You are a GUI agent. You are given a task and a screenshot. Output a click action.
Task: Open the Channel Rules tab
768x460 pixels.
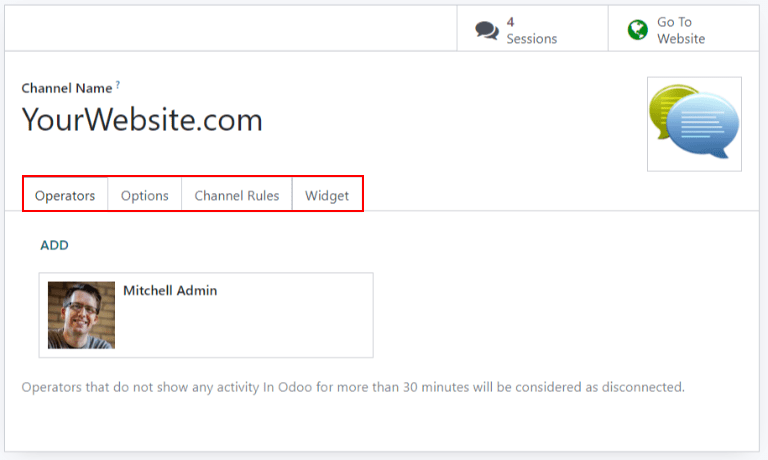pyautogui.click(x=236, y=195)
